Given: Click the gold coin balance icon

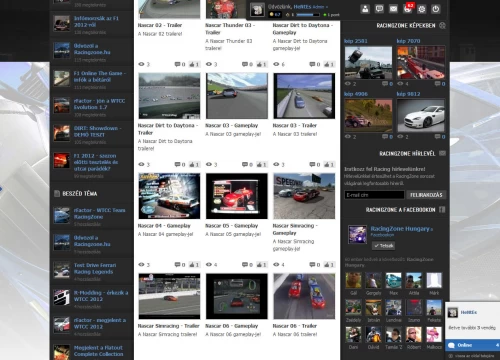Looking at the screenshot, I should click(x=272, y=15).
